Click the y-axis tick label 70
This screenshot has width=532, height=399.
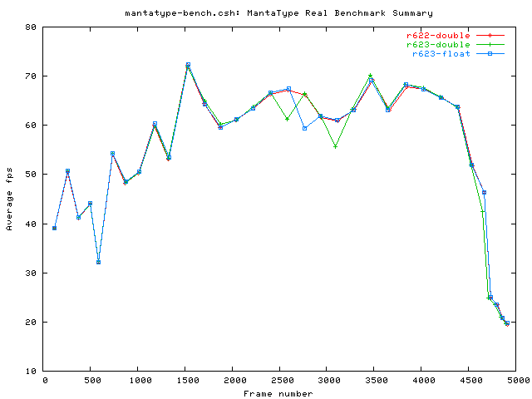[x=31, y=76]
